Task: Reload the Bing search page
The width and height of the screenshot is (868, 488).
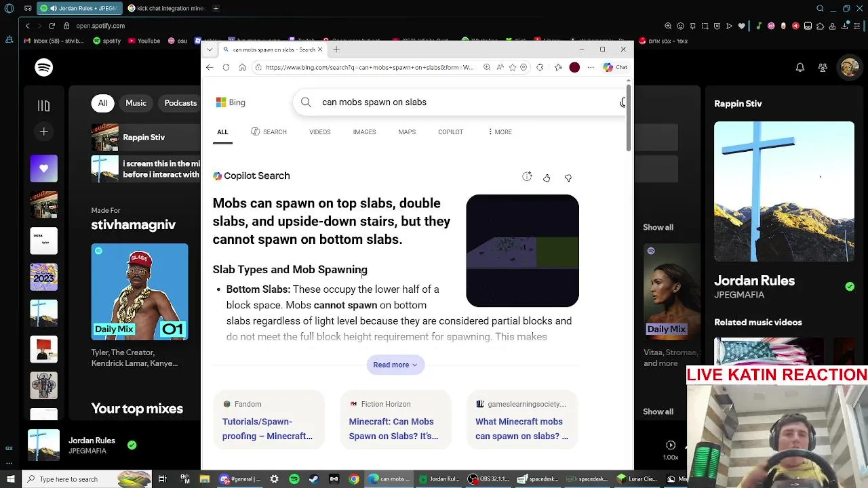Action: tap(226, 67)
